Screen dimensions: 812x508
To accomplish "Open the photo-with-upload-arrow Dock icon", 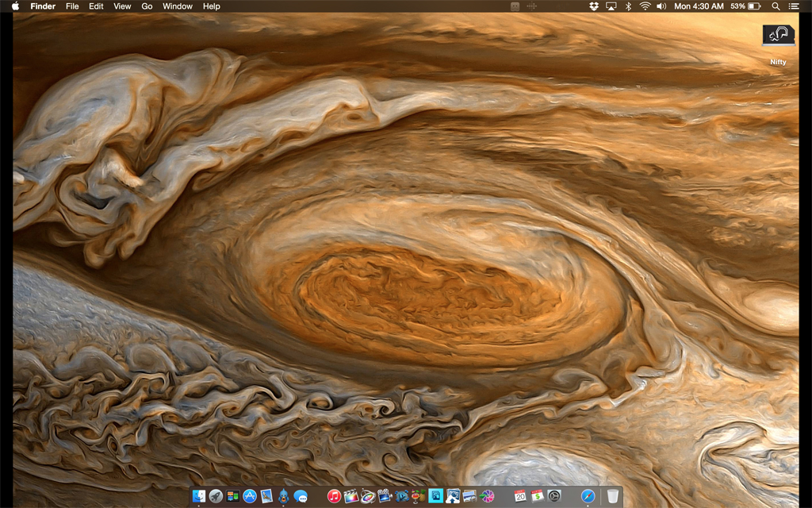I will click(x=453, y=496).
